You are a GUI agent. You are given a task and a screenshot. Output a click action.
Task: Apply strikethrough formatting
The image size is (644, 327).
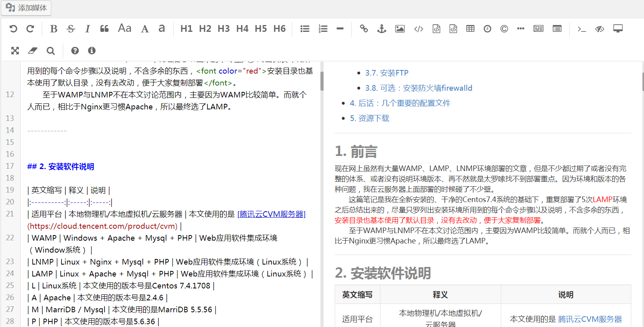[71, 29]
